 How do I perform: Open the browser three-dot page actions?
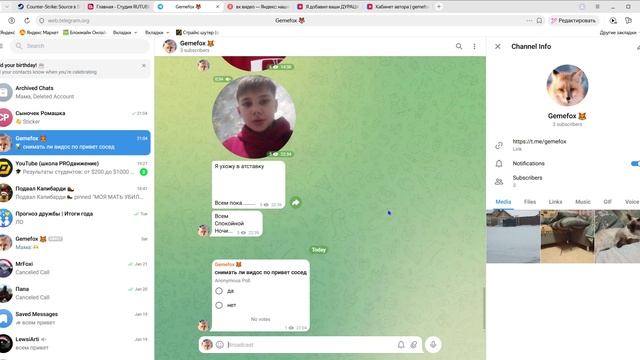(529, 20)
